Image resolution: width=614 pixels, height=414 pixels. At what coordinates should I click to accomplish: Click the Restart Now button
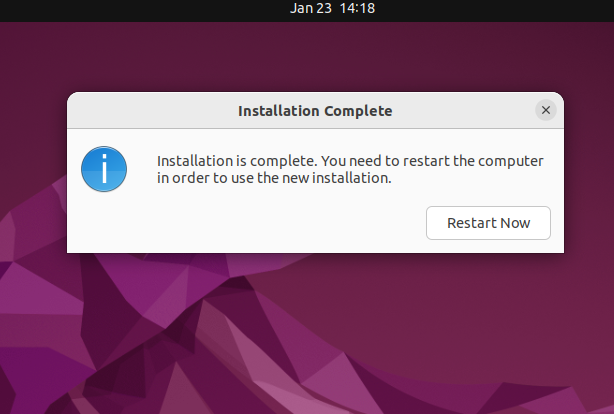488,223
